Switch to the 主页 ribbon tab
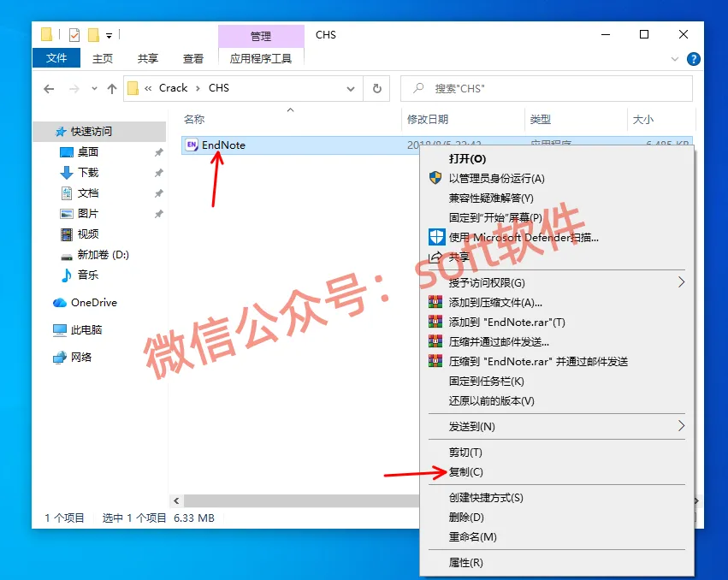Screen dimensions: 728x580 pos(103,58)
